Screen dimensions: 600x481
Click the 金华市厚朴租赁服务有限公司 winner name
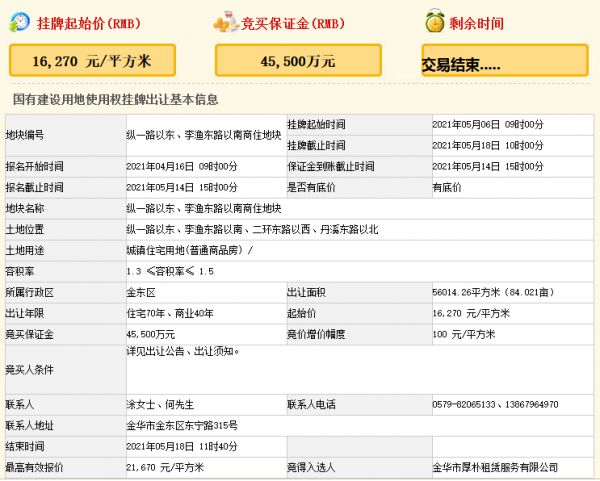(x=495, y=468)
